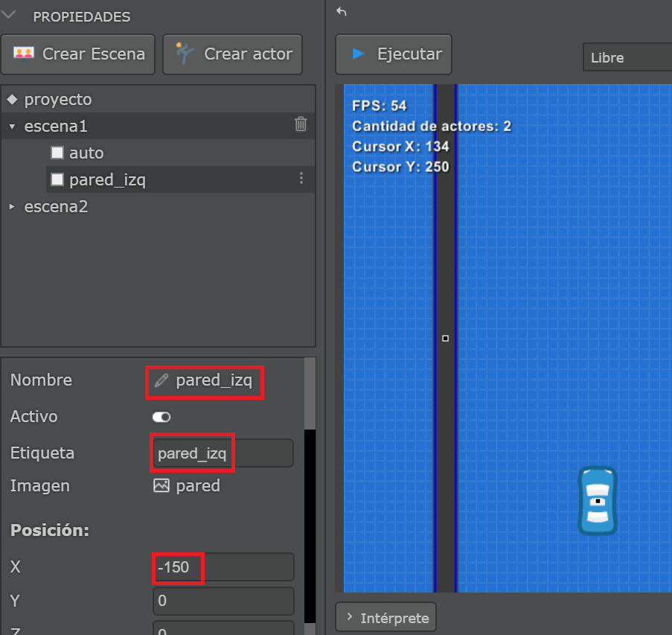
Task: Collapse the escena1 tree node
Action: tap(12, 127)
